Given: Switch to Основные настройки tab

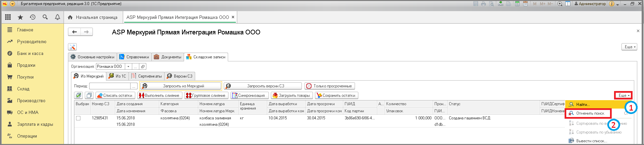Looking at the screenshot, I should (93, 57).
